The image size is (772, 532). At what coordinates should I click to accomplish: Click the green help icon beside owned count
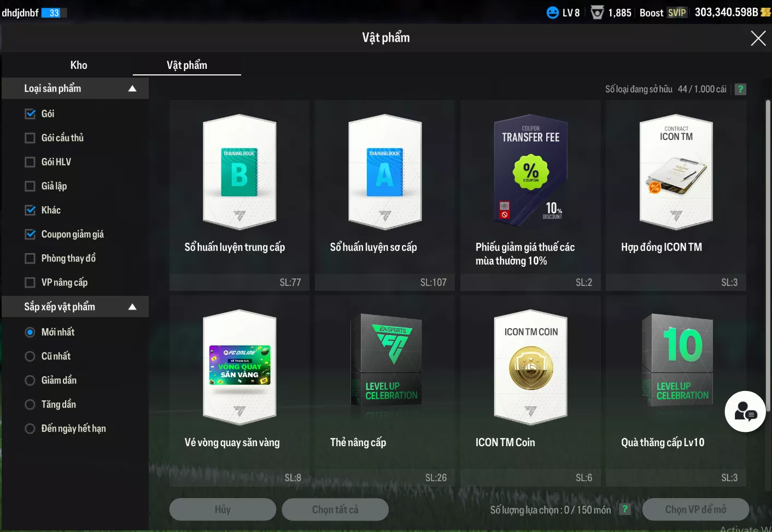(740, 89)
